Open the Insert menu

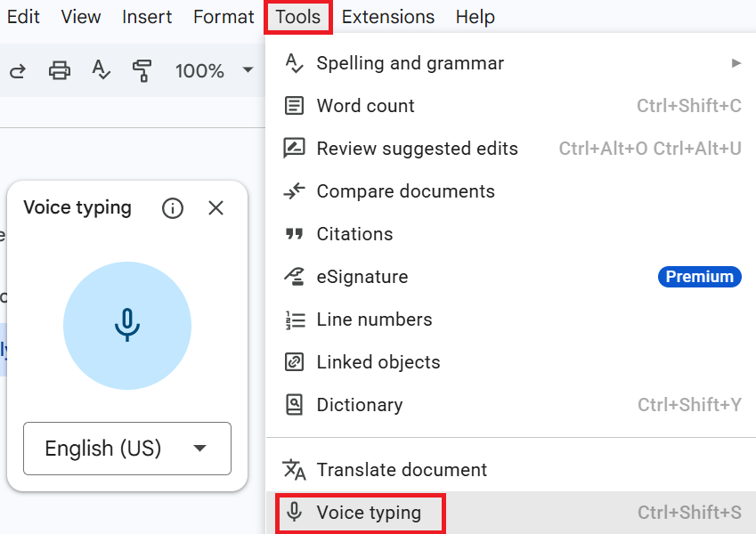[147, 17]
